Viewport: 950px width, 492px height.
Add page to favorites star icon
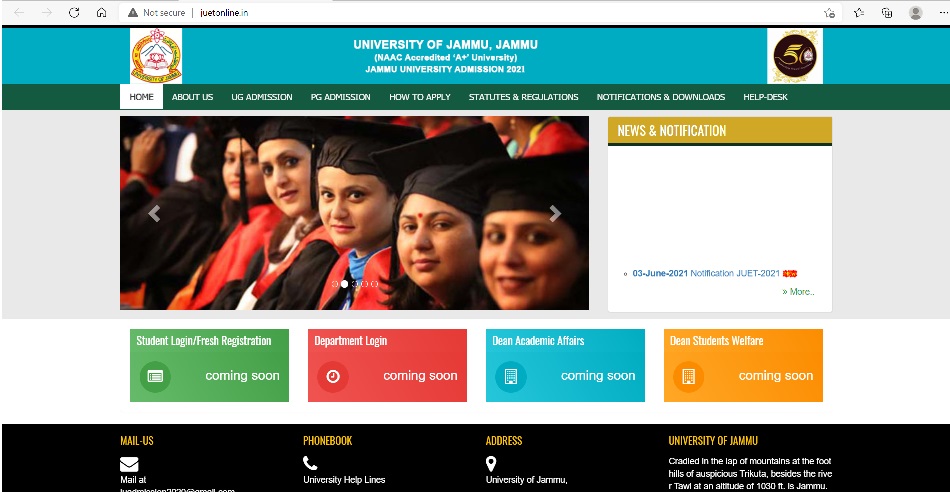829,13
